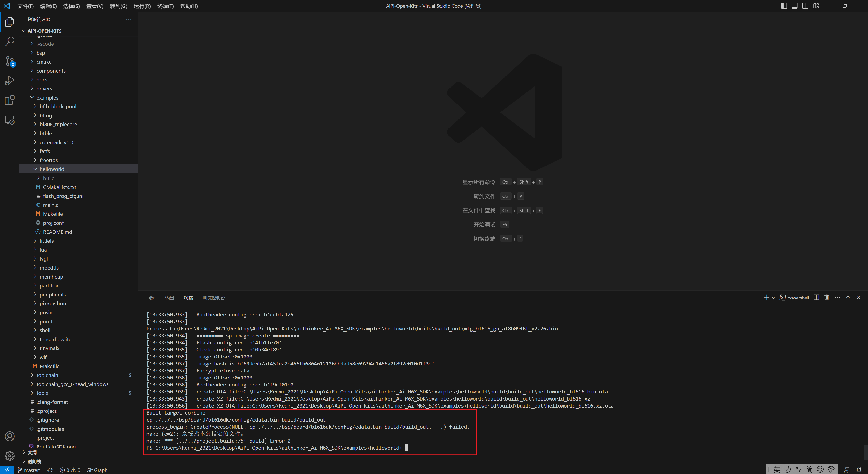Open proj.conf file
868x474 pixels.
78,223
